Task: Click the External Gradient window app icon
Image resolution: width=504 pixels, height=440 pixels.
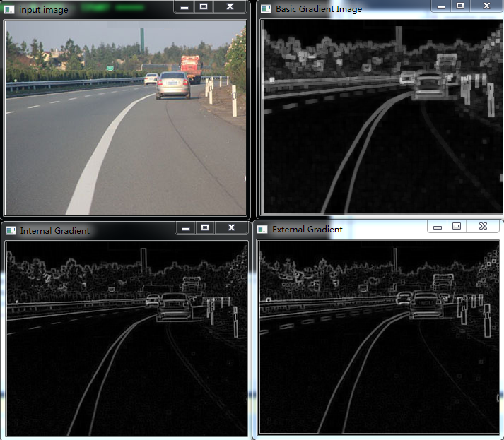Action: (263, 229)
